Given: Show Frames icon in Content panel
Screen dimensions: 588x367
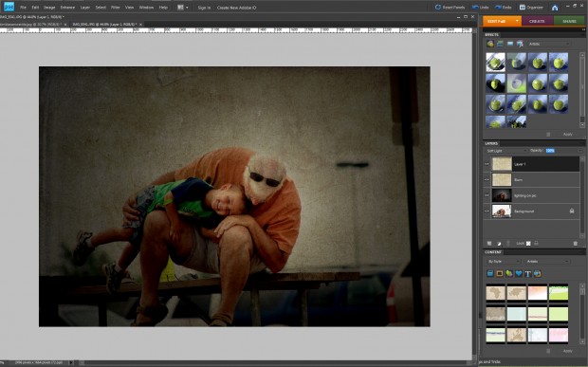Looking at the screenshot, I should (x=499, y=274).
